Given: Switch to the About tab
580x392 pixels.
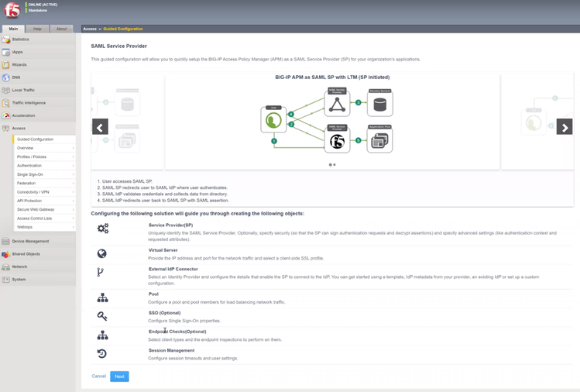Looking at the screenshot, I should coord(61,29).
